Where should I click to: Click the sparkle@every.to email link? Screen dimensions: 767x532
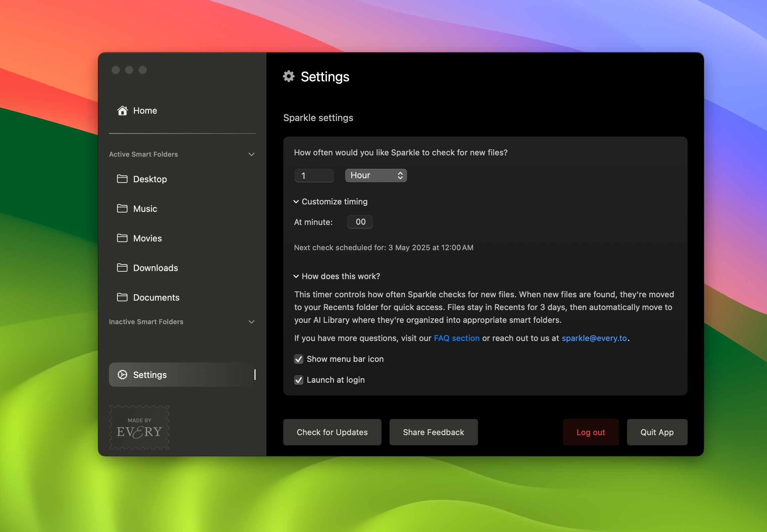(x=594, y=338)
